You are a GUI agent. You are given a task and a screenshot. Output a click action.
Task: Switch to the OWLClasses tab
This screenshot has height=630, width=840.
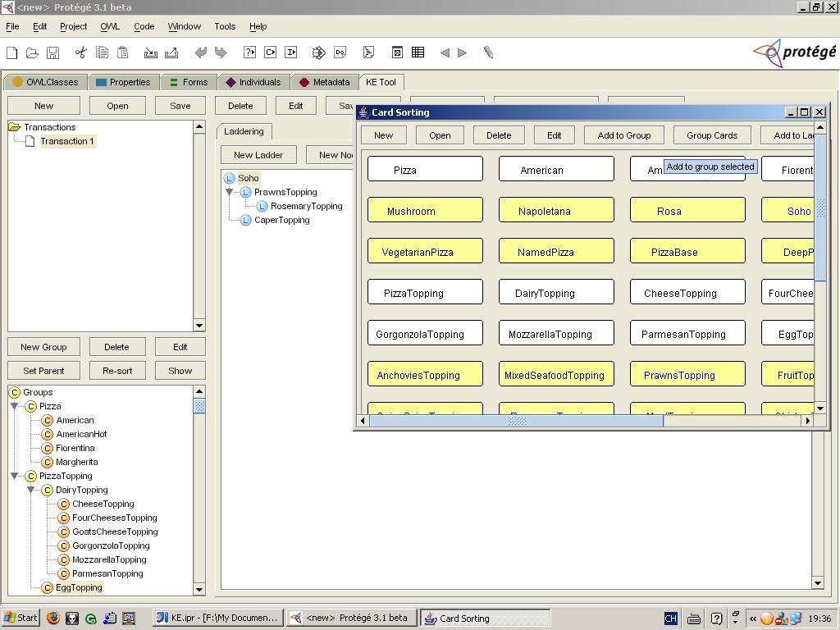tap(45, 82)
